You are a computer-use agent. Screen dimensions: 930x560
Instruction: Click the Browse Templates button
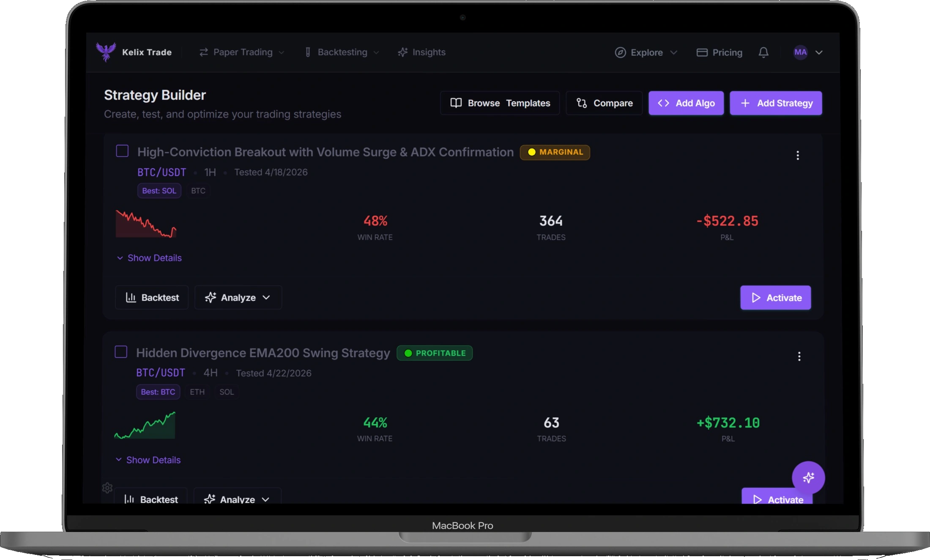(x=500, y=103)
